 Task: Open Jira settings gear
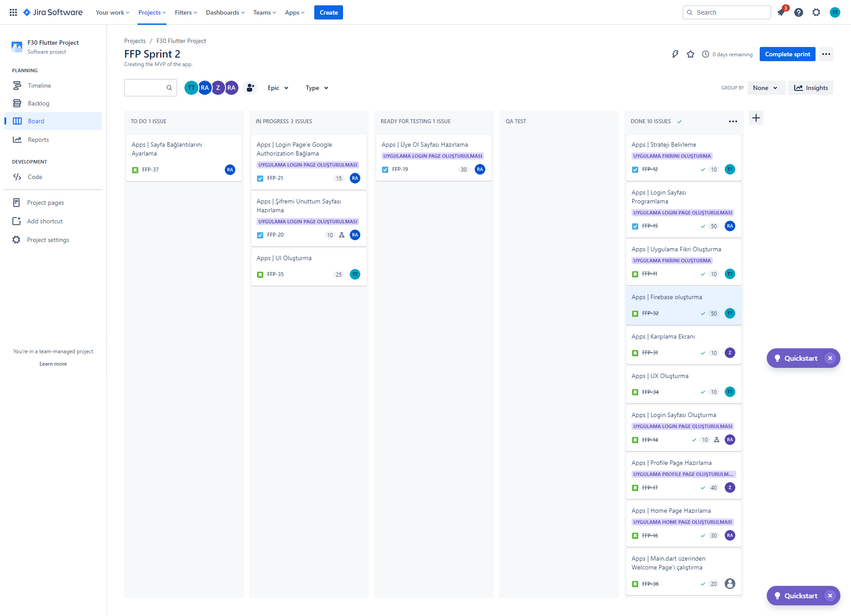(816, 12)
